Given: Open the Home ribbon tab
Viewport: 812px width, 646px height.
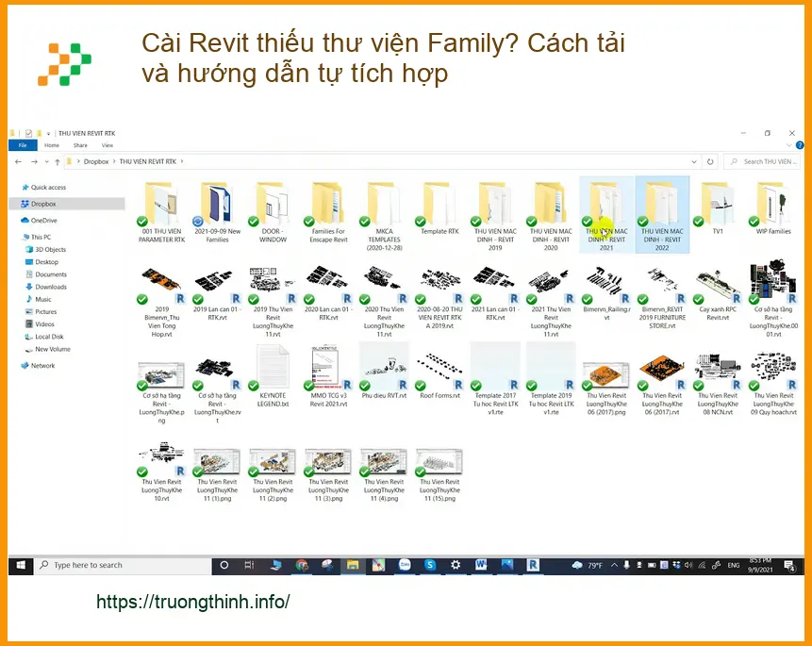Looking at the screenshot, I should pyautogui.click(x=52, y=145).
